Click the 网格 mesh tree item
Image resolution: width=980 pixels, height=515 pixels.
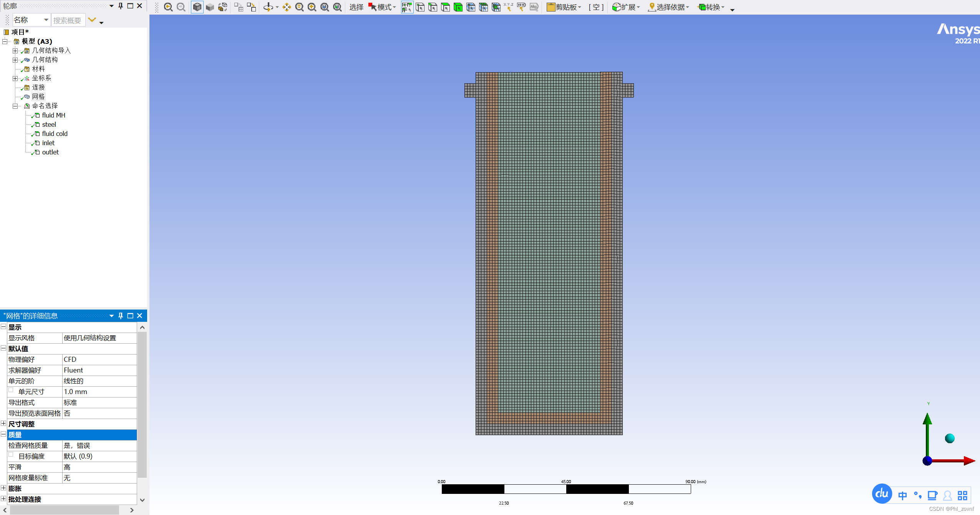click(38, 97)
